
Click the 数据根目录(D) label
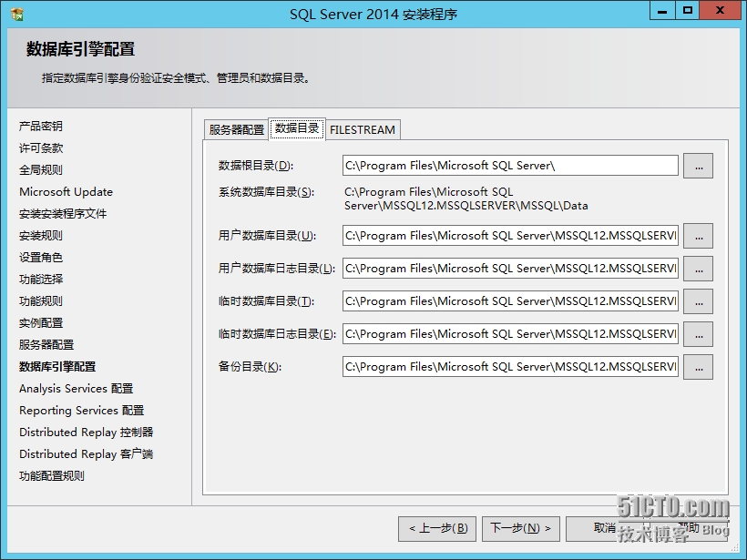[x=256, y=166]
